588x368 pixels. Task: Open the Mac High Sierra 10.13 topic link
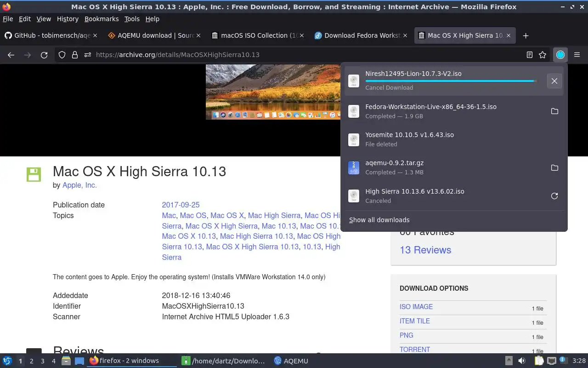point(256,236)
